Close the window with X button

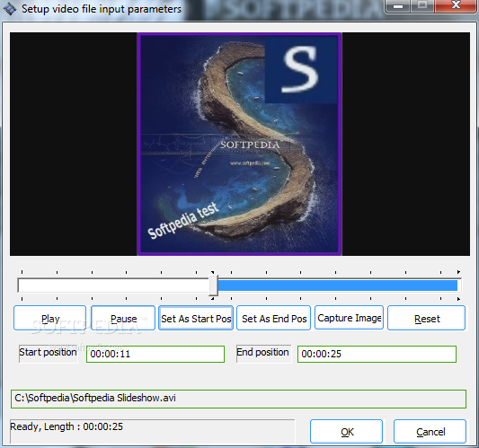(x=456, y=5)
